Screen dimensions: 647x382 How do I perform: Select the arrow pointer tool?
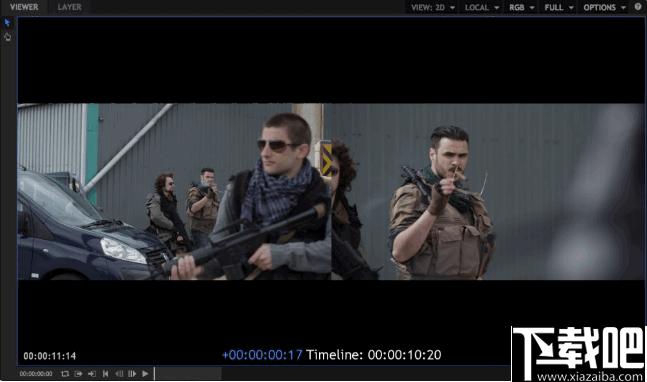(7, 22)
